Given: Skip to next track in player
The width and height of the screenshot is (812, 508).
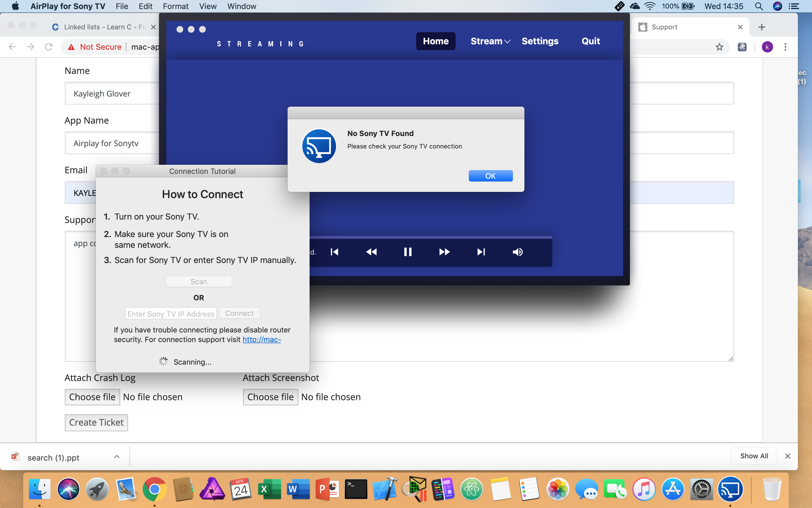Looking at the screenshot, I should click(481, 252).
